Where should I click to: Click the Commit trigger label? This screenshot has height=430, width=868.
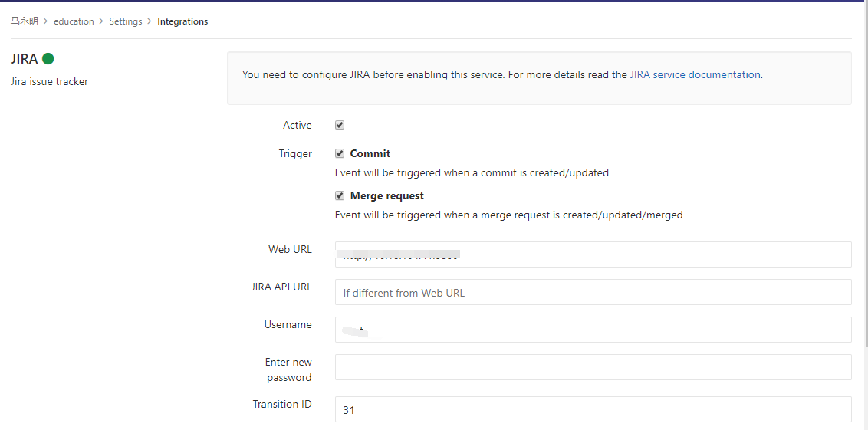click(x=370, y=153)
